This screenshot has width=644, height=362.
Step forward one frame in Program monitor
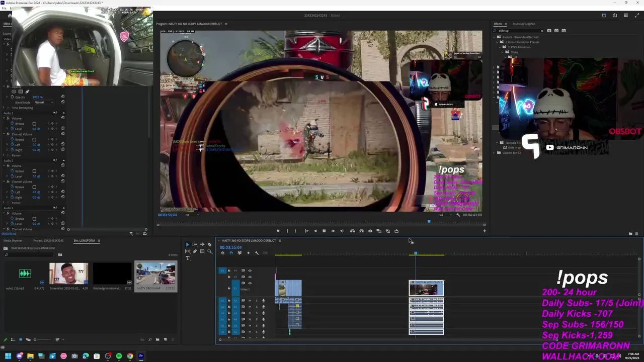tap(333, 231)
